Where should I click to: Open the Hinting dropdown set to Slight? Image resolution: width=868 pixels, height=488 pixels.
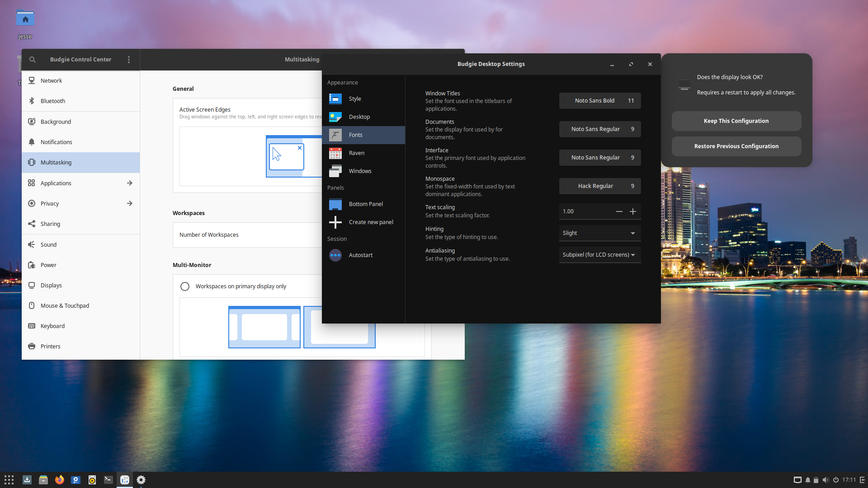[x=600, y=233]
